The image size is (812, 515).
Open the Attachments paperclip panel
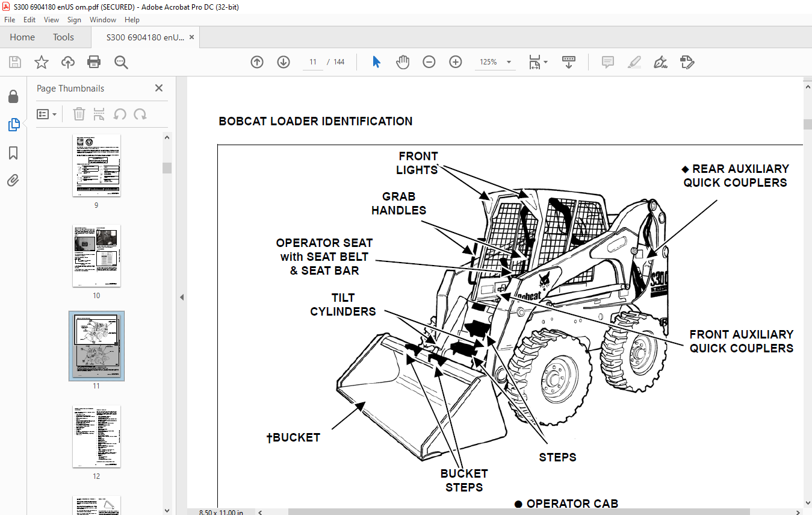(x=13, y=180)
